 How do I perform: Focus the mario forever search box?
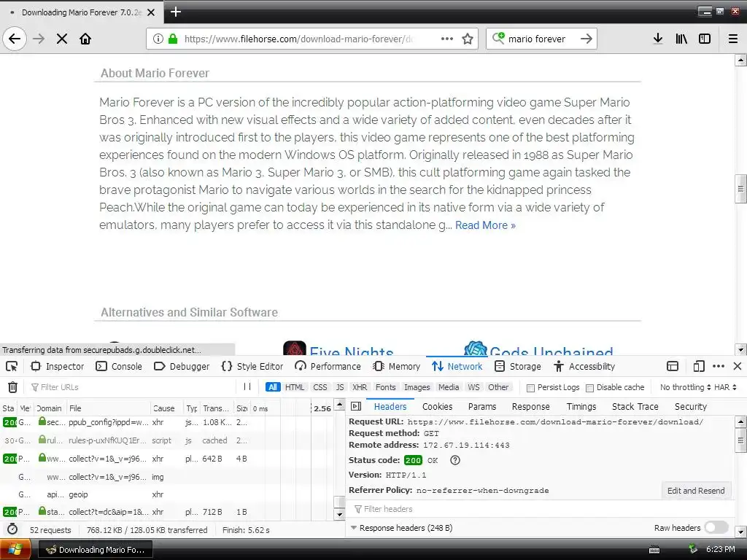pos(536,39)
